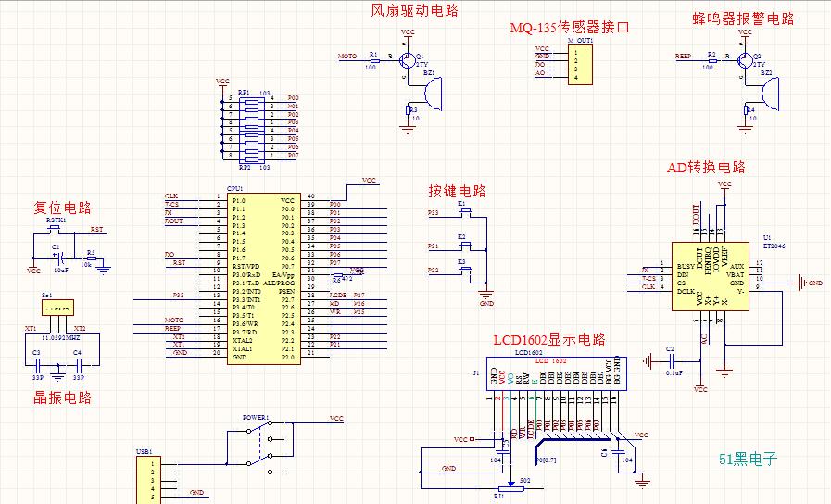831x504 pixels.
Task: Select the 33P capacitor C3
Action: click(x=38, y=365)
